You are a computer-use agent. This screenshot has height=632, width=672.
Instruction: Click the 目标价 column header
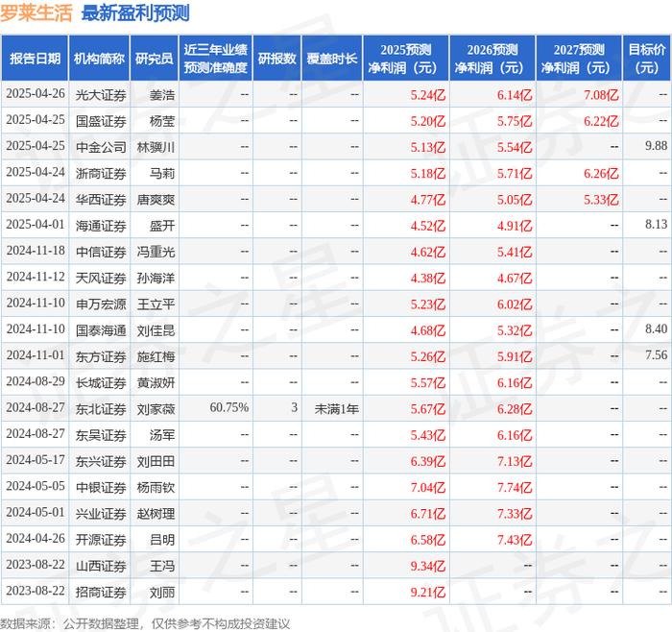click(647, 59)
